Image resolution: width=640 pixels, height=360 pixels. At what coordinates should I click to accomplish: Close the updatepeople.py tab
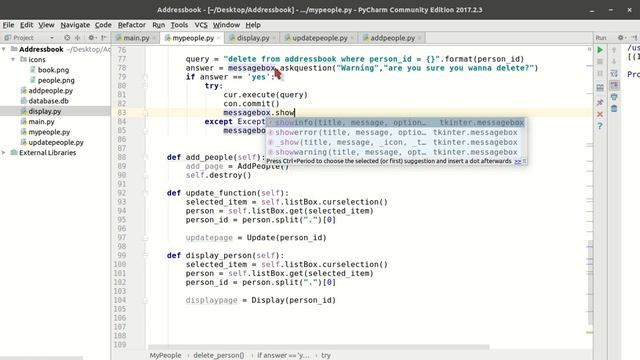click(352, 38)
